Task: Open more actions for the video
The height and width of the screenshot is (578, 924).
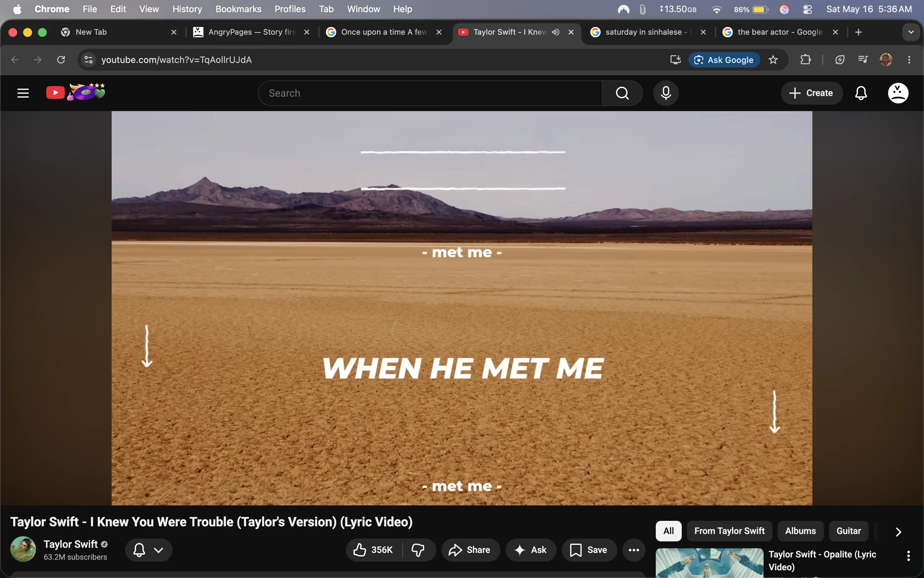Action: (634, 550)
